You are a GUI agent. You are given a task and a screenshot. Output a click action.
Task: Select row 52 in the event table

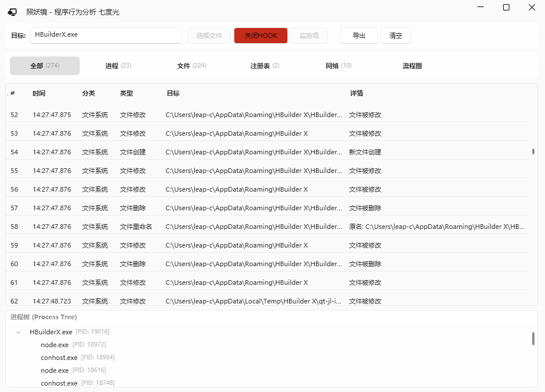268,115
